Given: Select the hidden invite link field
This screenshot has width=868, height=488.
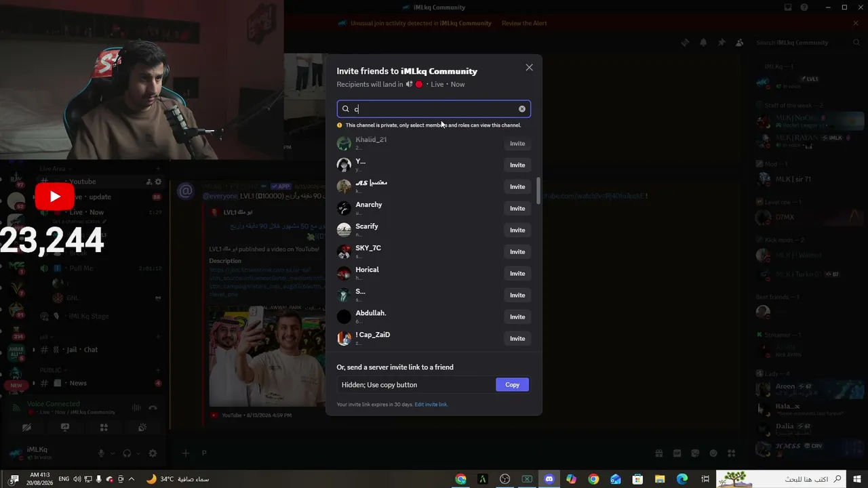Looking at the screenshot, I should tap(416, 385).
